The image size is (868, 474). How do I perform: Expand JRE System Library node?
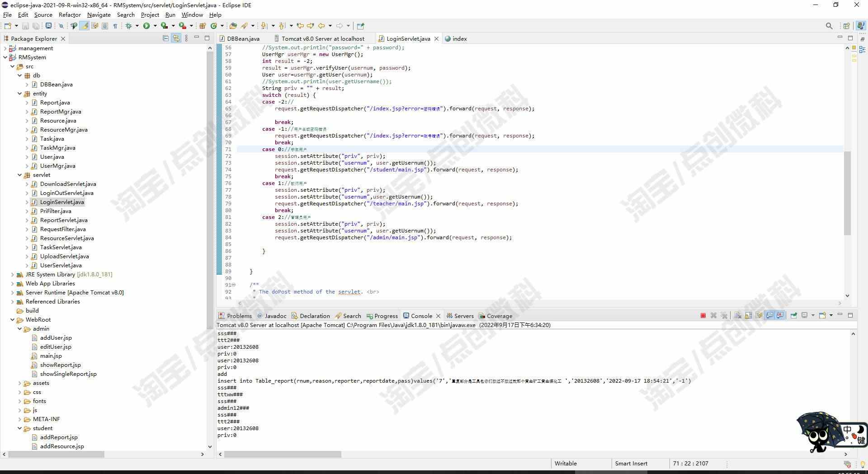[x=13, y=275]
